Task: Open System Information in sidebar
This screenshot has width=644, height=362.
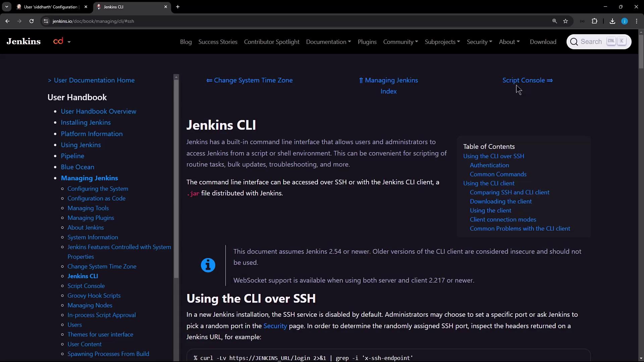Action: pyautogui.click(x=93, y=237)
